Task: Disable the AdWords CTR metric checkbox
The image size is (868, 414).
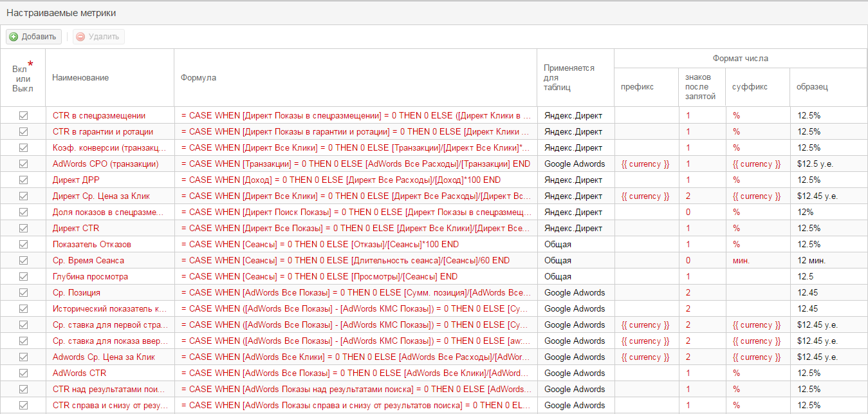Action: tap(23, 373)
